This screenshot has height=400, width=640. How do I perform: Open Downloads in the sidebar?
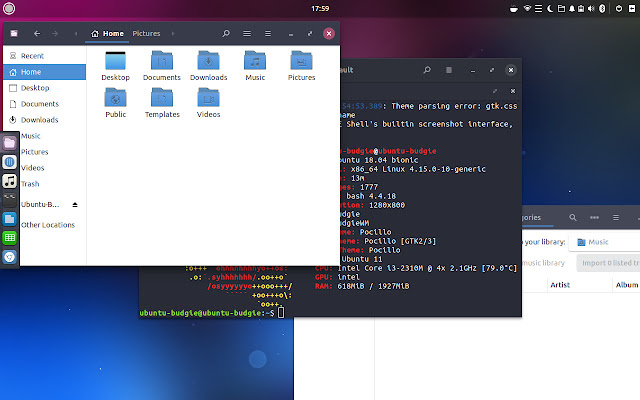[44, 120]
